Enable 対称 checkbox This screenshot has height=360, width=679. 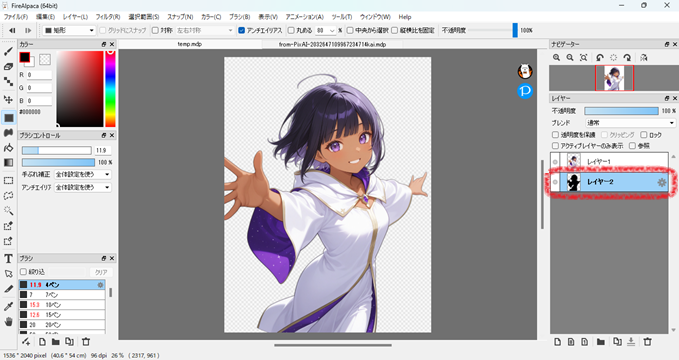[155, 30]
